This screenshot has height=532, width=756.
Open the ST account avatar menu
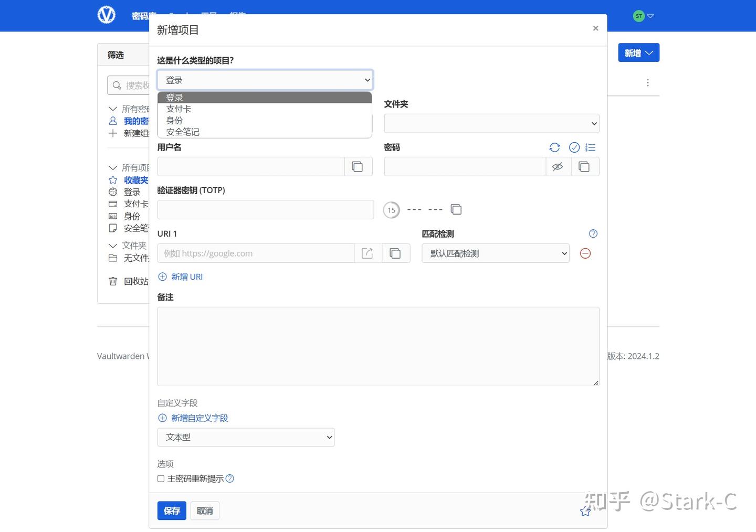coord(643,16)
